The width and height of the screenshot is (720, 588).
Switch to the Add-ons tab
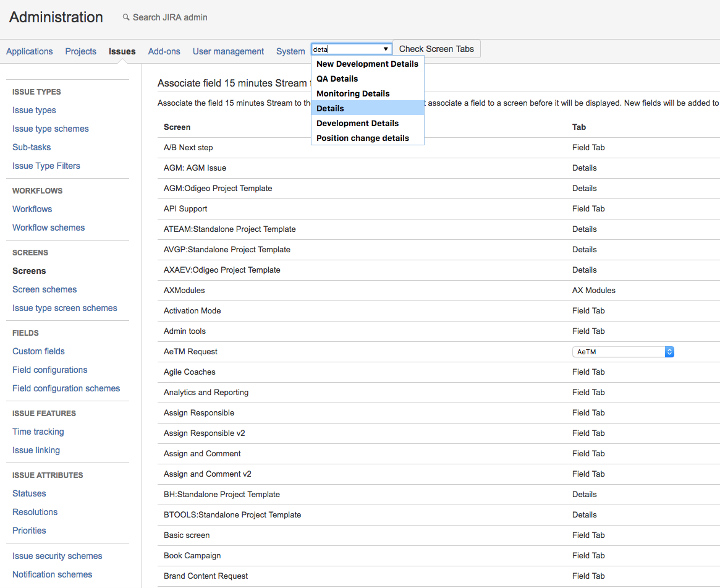point(164,51)
